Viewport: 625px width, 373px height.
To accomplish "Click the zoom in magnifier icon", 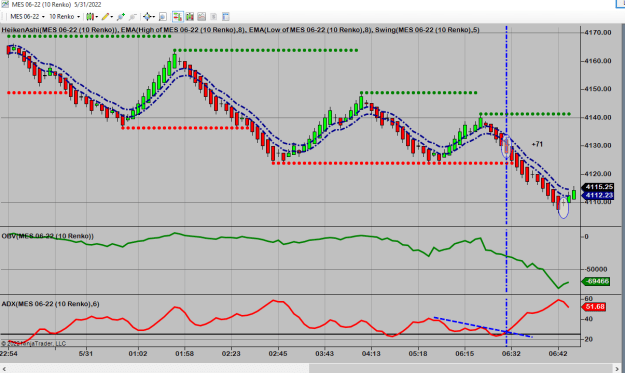I will pos(121,17).
